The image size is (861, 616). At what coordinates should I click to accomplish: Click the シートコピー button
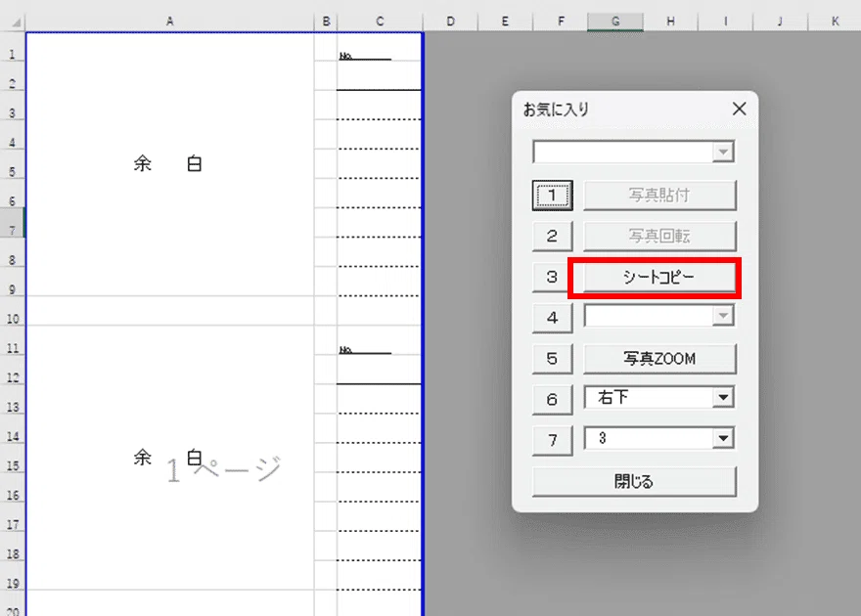pos(658,278)
